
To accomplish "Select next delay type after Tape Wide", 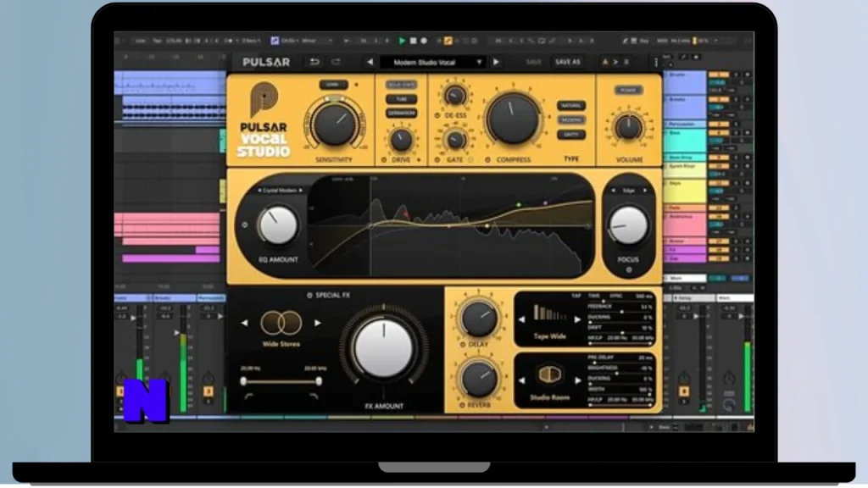I will 577,319.
